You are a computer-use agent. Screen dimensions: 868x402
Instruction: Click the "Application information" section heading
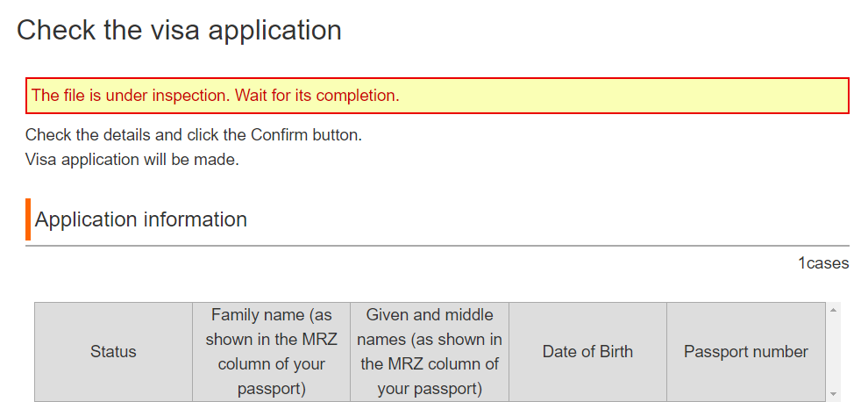pos(141,219)
